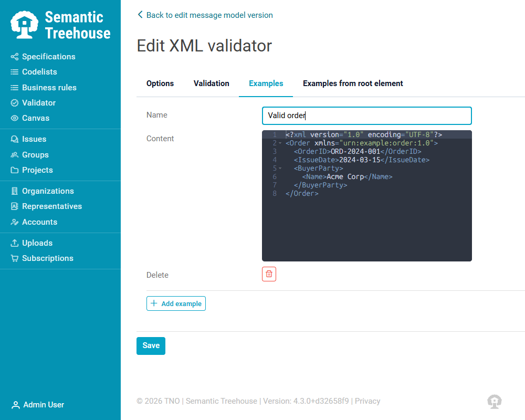Follow Back to edit message model version link
Image resolution: width=525 pixels, height=420 pixels.
coord(205,15)
